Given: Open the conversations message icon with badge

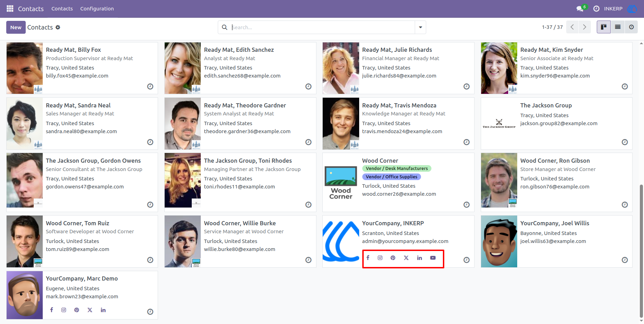Looking at the screenshot, I should pyautogui.click(x=580, y=8).
